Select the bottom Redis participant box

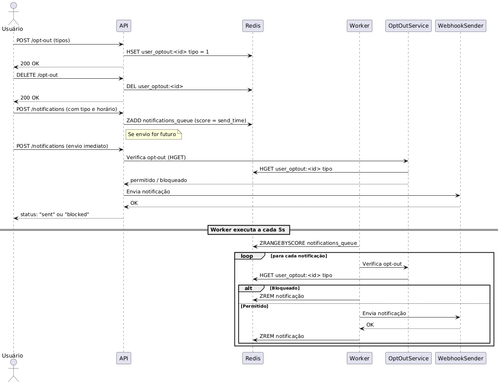point(253,358)
